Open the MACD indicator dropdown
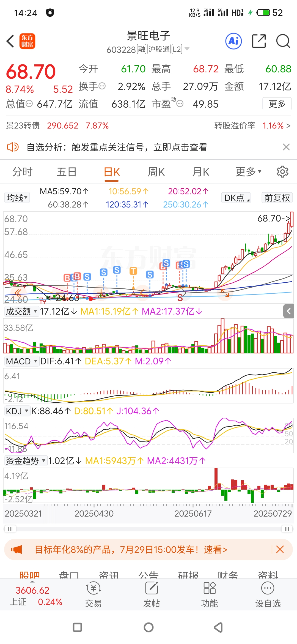Image resolution: width=297 pixels, height=644 pixels. click(x=21, y=361)
